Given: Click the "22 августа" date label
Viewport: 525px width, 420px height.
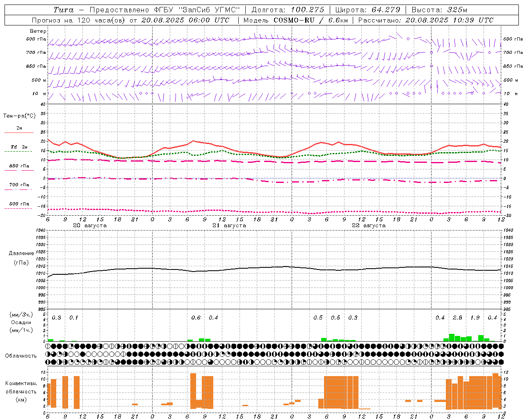Looking at the screenshot, I should click(369, 226).
